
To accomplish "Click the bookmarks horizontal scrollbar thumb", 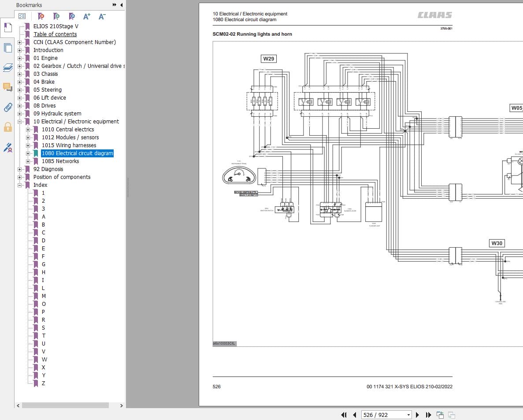I will coord(65,405).
